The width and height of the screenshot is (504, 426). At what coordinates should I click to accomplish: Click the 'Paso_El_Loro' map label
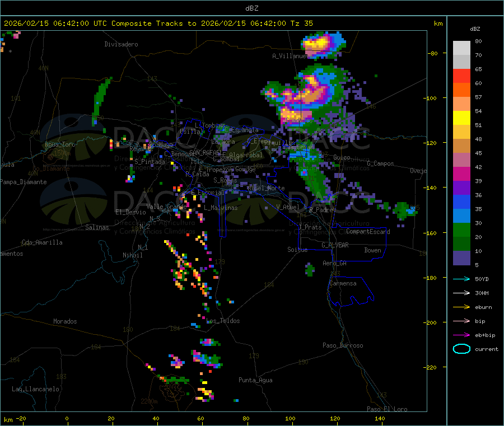387,409
